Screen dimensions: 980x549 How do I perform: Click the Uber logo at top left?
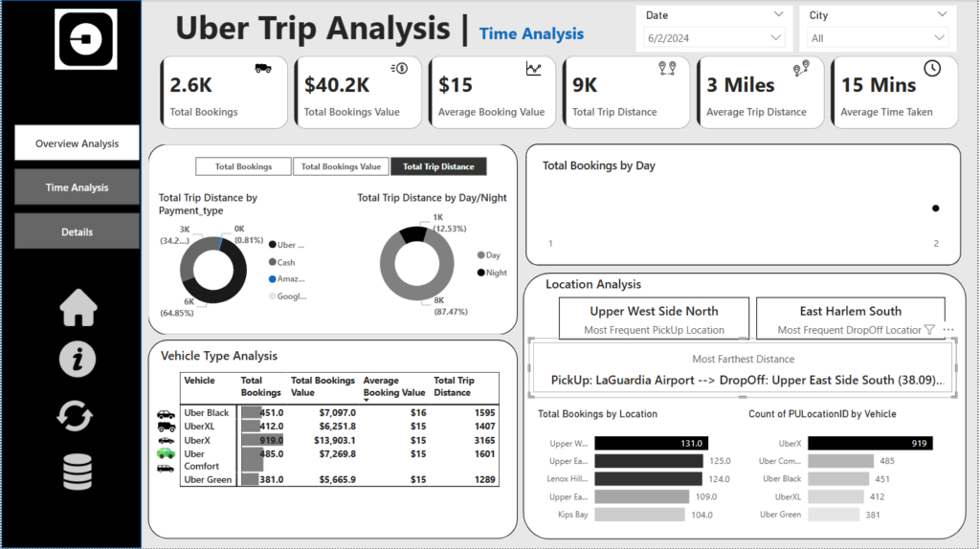click(x=87, y=39)
